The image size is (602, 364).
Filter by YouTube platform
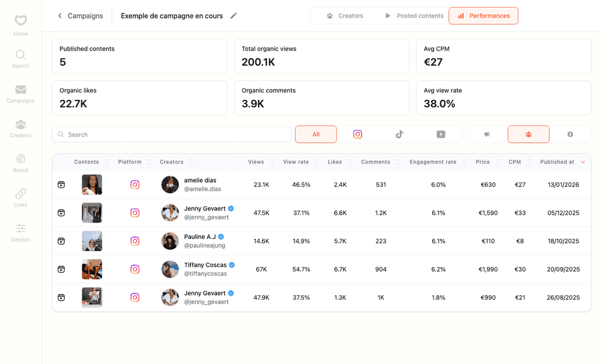pos(441,135)
